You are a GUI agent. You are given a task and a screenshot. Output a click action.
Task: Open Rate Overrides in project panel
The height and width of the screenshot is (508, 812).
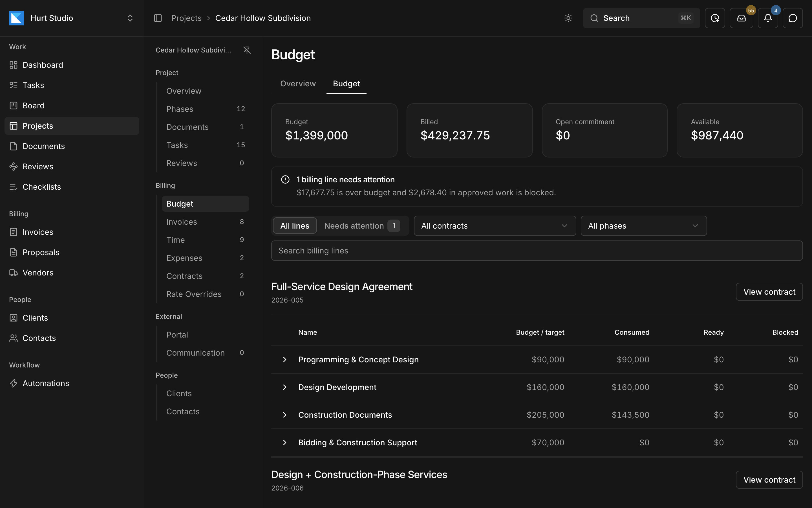point(205,294)
